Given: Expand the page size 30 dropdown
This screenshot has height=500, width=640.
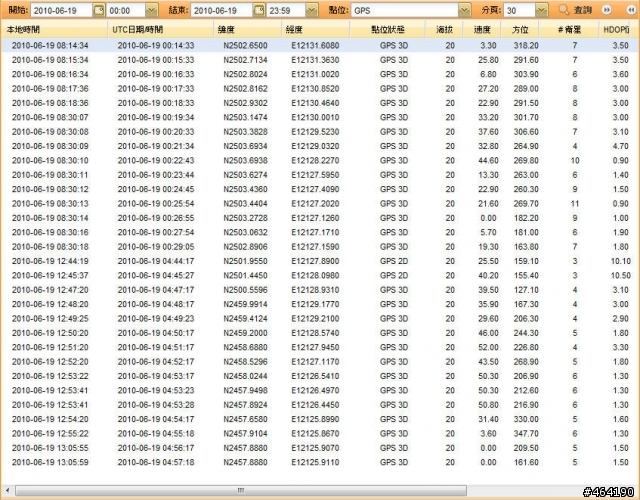Looking at the screenshot, I should pyautogui.click(x=542, y=10).
